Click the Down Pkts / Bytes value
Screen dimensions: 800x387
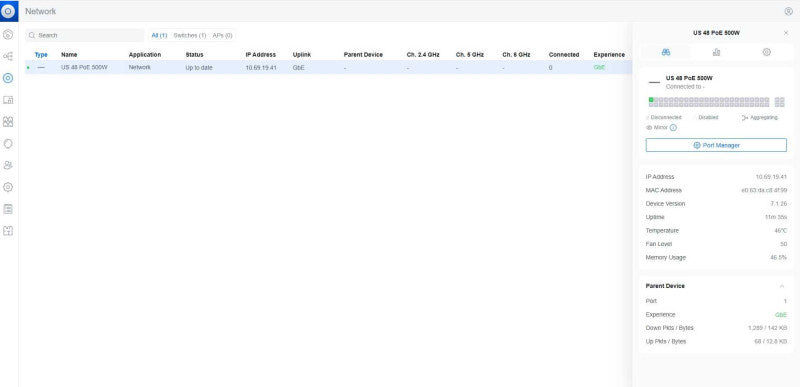tap(767, 328)
